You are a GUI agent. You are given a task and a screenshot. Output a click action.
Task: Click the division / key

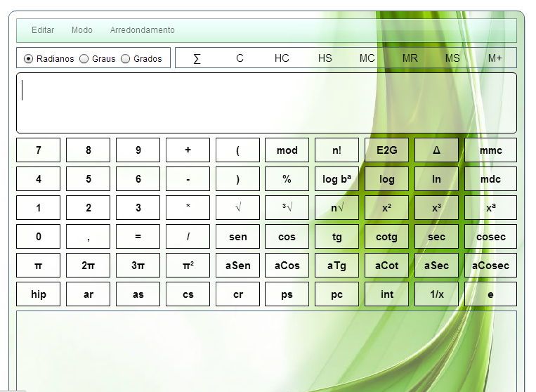[188, 236]
